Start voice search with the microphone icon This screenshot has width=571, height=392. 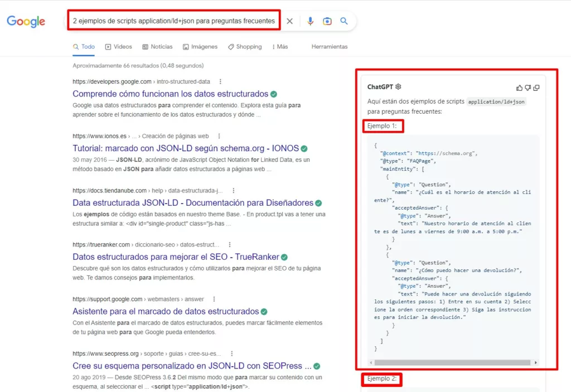(x=310, y=21)
